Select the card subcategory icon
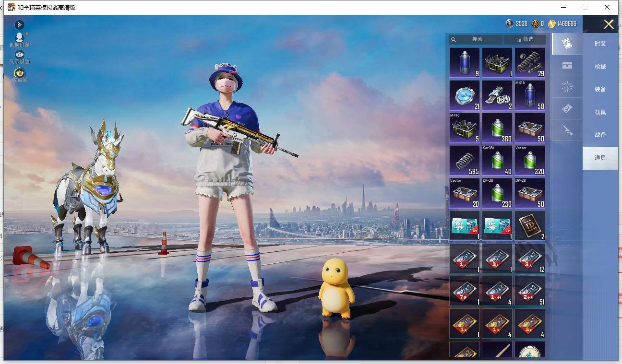The width and height of the screenshot is (622, 364). 567,44
